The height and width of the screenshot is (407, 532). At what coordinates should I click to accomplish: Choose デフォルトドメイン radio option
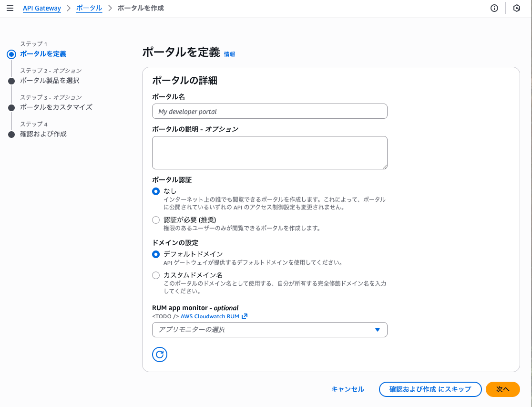156,254
